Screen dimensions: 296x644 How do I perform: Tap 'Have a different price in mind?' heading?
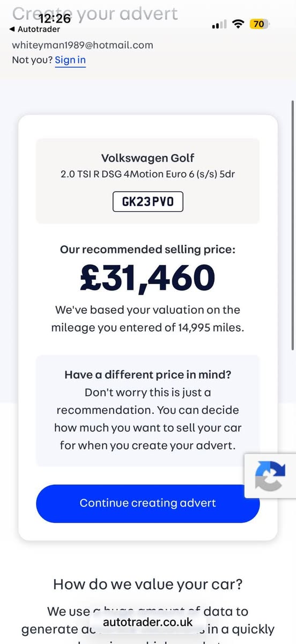[148, 375]
